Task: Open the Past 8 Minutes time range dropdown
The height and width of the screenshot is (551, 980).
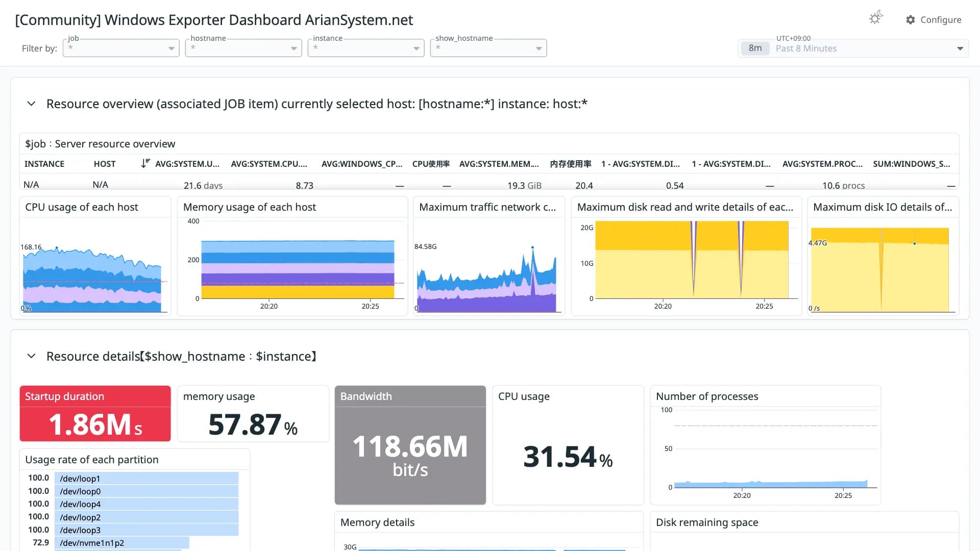Action: (853, 48)
